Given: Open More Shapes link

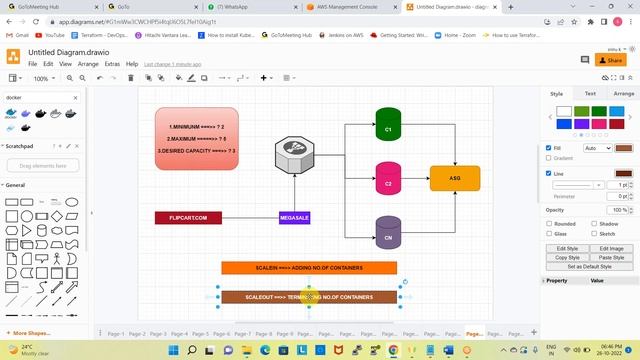Looking at the screenshot, I should pos(29,333).
